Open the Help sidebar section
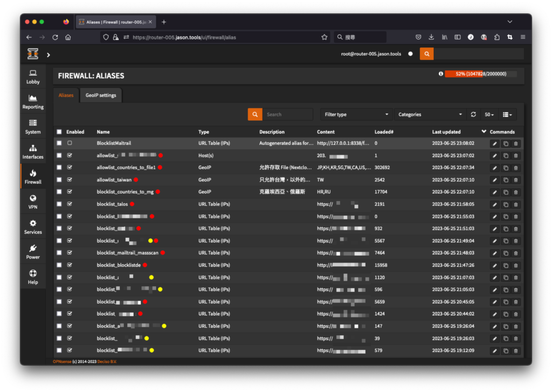552x392 pixels. 33,277
